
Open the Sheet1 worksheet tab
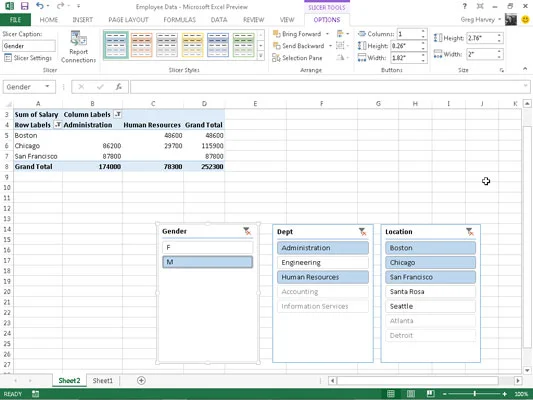click(x=102, y=381)
